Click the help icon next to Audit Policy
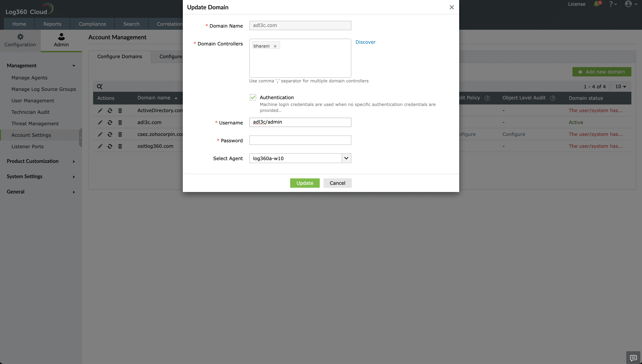The width and height of the screenshot is (642, 364). [x=488, y=98]
